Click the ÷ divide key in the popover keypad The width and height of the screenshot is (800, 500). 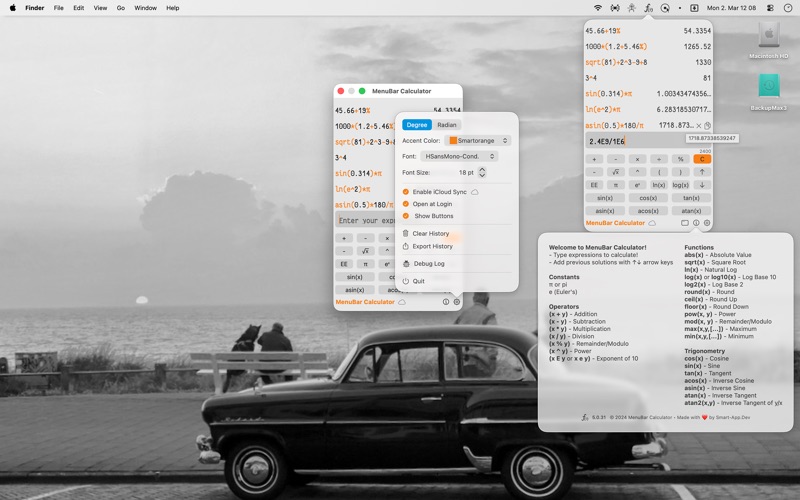659,159
